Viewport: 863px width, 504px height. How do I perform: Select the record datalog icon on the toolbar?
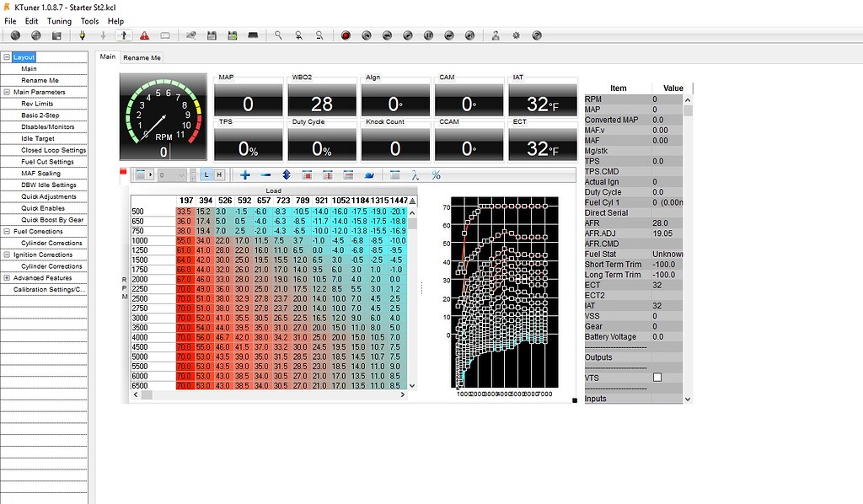click(x=346, y=35)
